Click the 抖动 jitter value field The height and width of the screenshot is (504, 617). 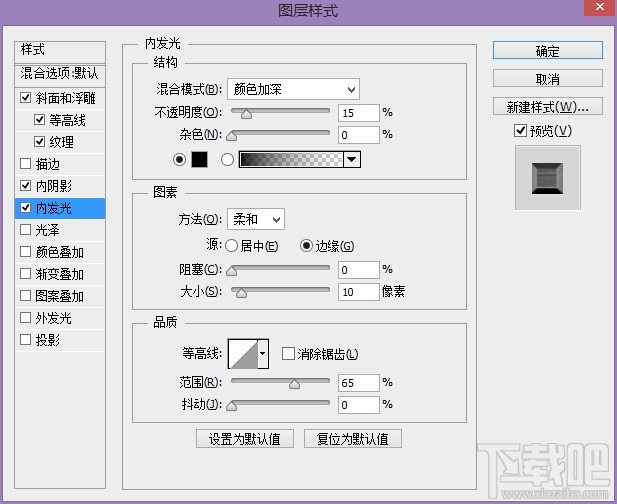click(358, 405)
